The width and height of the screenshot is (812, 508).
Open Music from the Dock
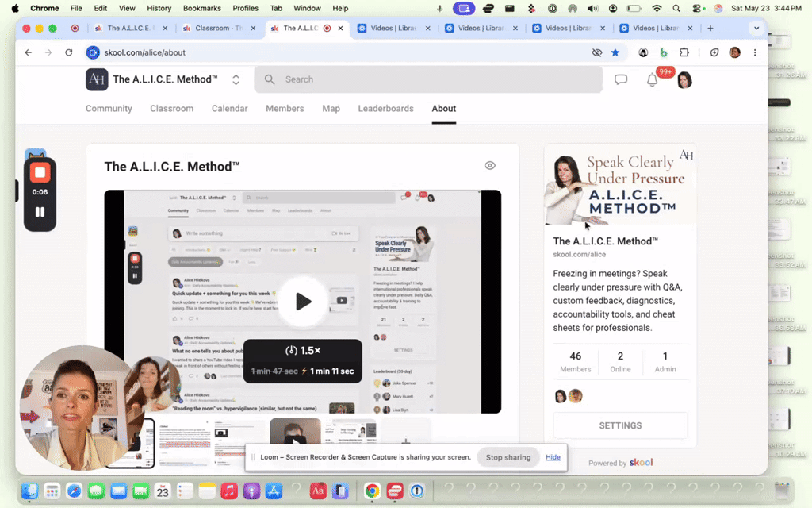[229, 491]
